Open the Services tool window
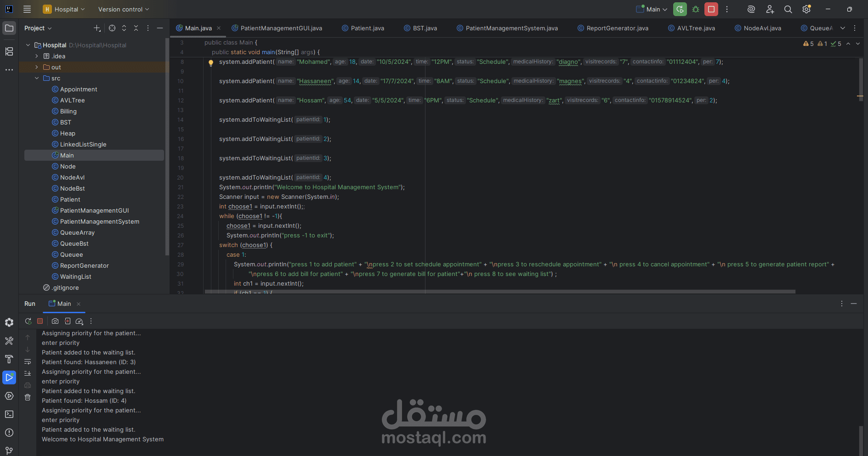This screenshot has width=868, height=456. [x=9, y=396]
